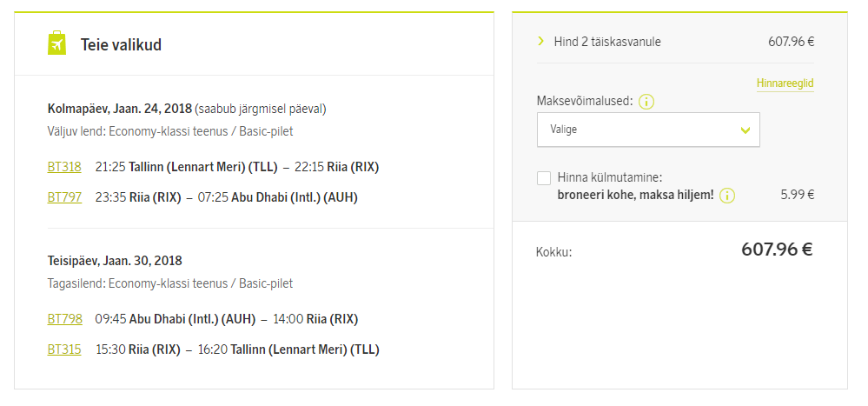The image size is (868, 406).
Task: Click the 'Maksevõimalused:' label text
Action: (585, 102)
